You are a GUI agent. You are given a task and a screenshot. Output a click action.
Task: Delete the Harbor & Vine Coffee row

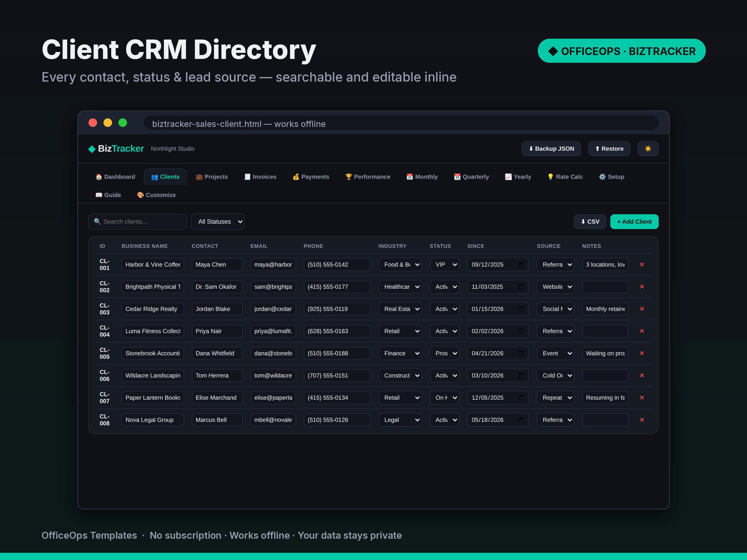(x=642, y=264)
